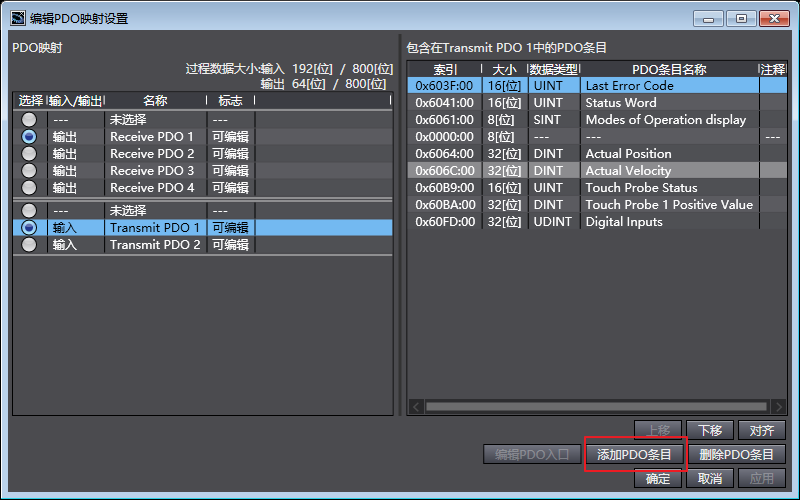Select the Actual Velocity entry
800x500 pixels.
(x=597, y=170)
